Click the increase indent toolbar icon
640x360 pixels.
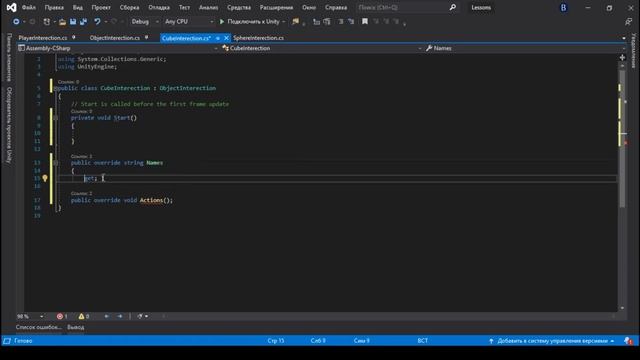pyautogui.click(x=351, y=22)
